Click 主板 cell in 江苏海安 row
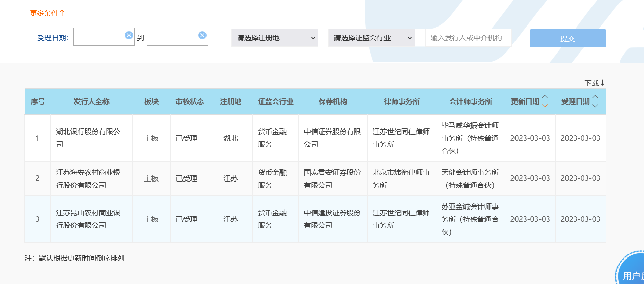The width and height of the screenshot is (644, 284). [151, 178]
